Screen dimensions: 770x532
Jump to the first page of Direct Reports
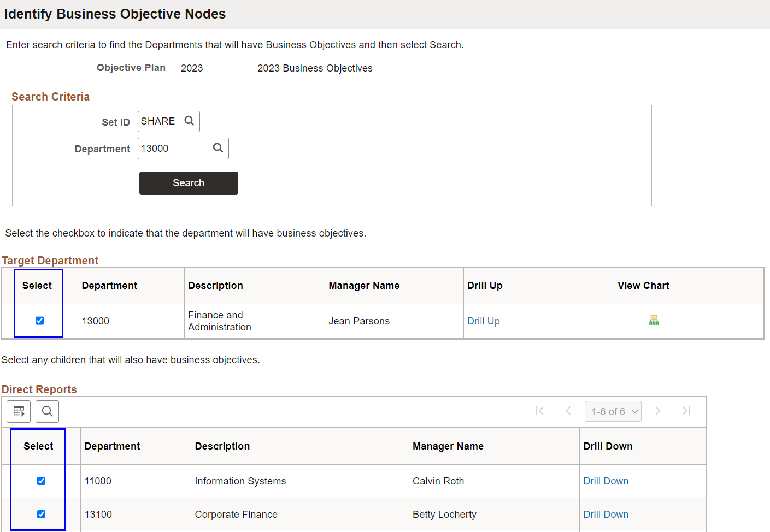coord(540,411)
